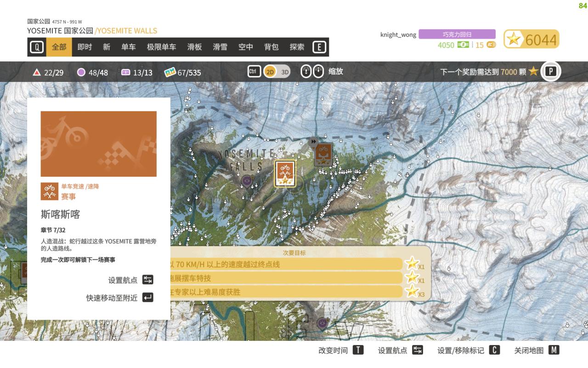Click the Ctrl key icon
Viewport: 588px width, 368px height.
254,71
